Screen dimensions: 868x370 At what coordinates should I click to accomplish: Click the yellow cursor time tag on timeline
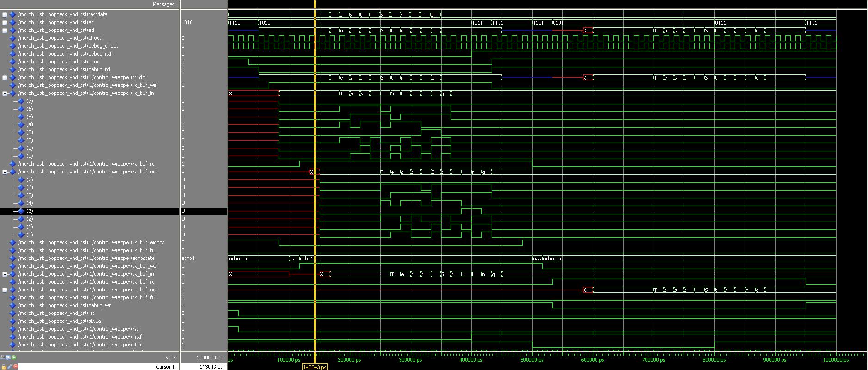[x=314, y=367]
